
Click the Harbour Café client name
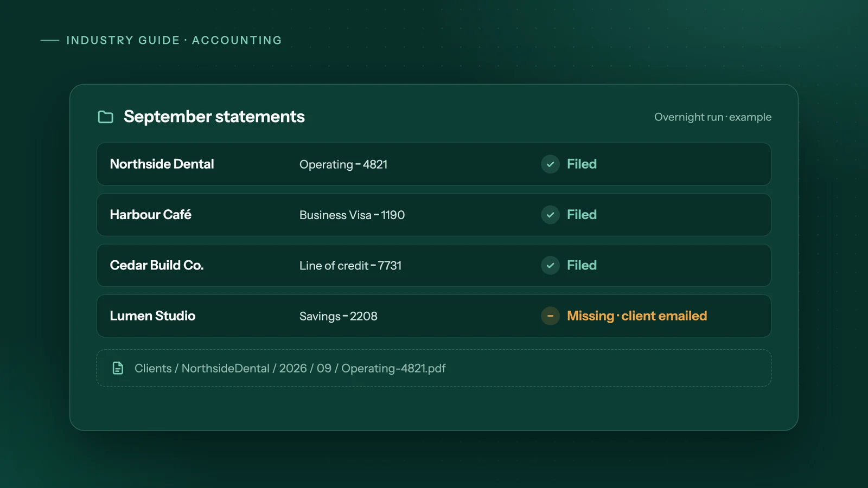click(150, 215)
